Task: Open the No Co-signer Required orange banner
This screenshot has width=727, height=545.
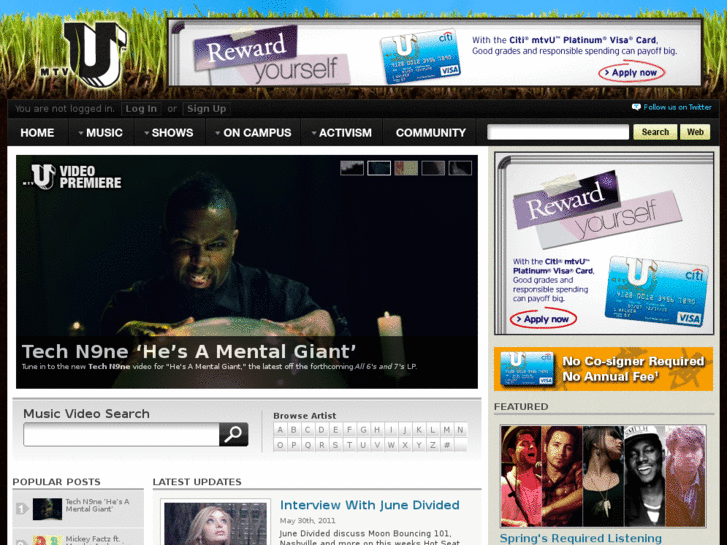Action: (603, 369)
